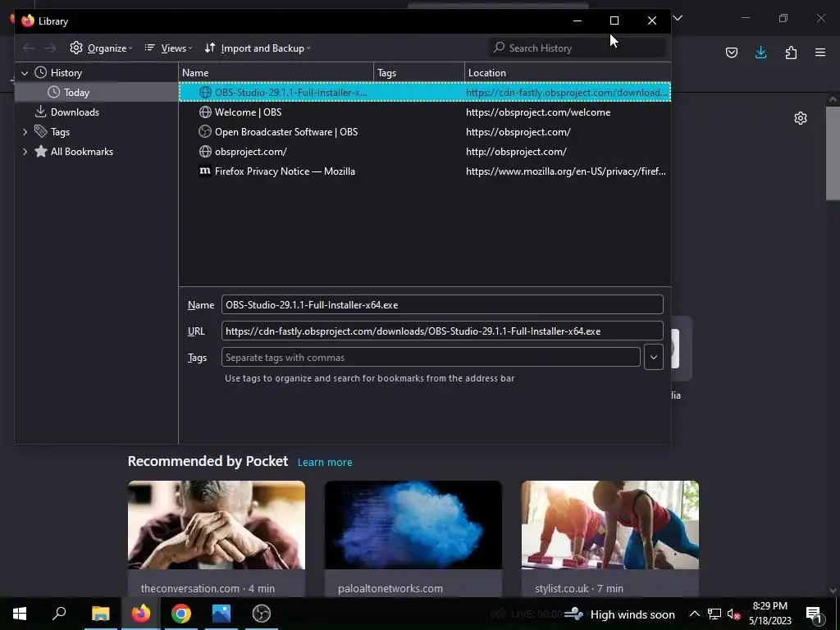Switch to Firefox in the taskbar
The height and width of the screenshot is (630, 840).
click(141, 614)
